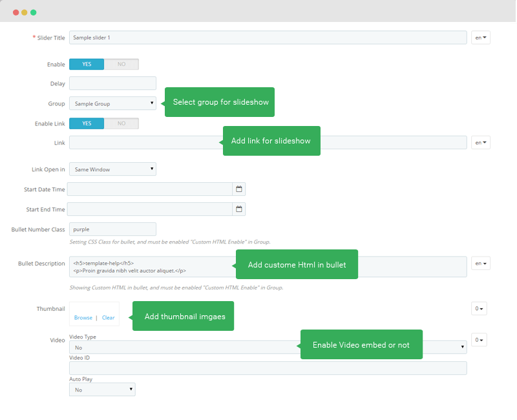This screenshot has height=420, width=517.
Task: Open the Video Type dropdown
Action: point(268,348)
